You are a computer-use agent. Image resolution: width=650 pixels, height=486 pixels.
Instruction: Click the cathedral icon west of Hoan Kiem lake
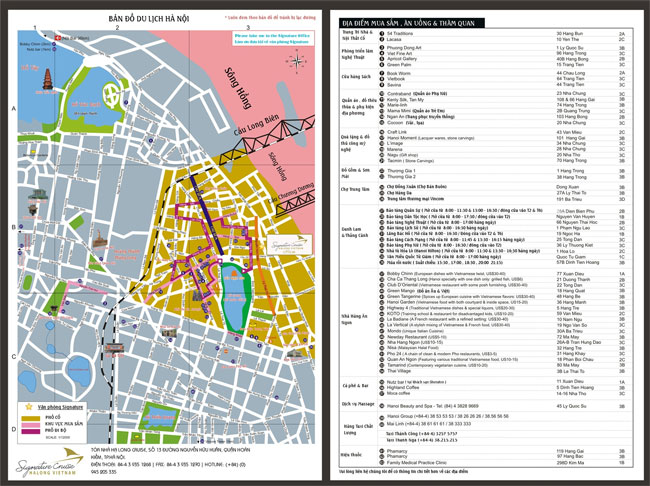click(197, 295)
